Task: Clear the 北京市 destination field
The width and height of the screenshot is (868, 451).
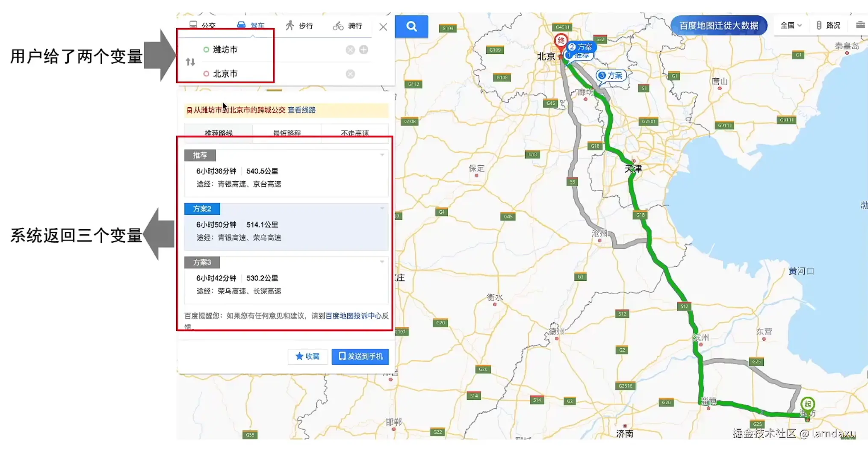Action: tap(350, 74)
